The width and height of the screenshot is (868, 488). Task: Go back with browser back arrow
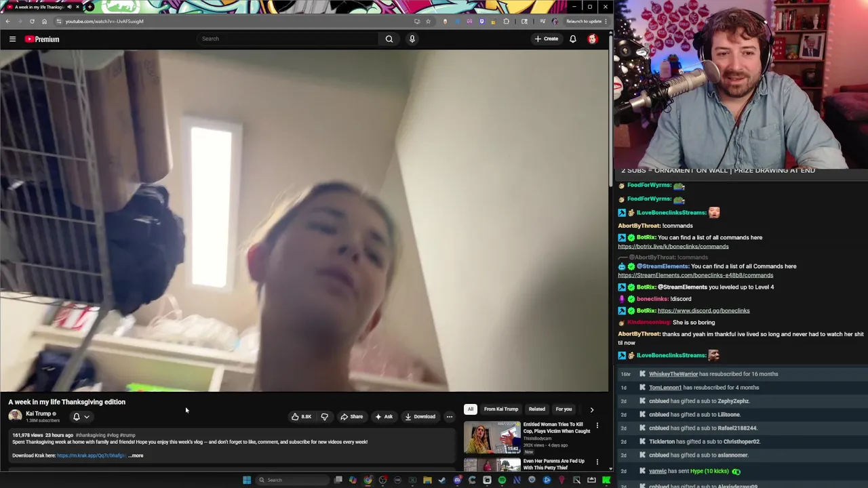pos(7,21)
